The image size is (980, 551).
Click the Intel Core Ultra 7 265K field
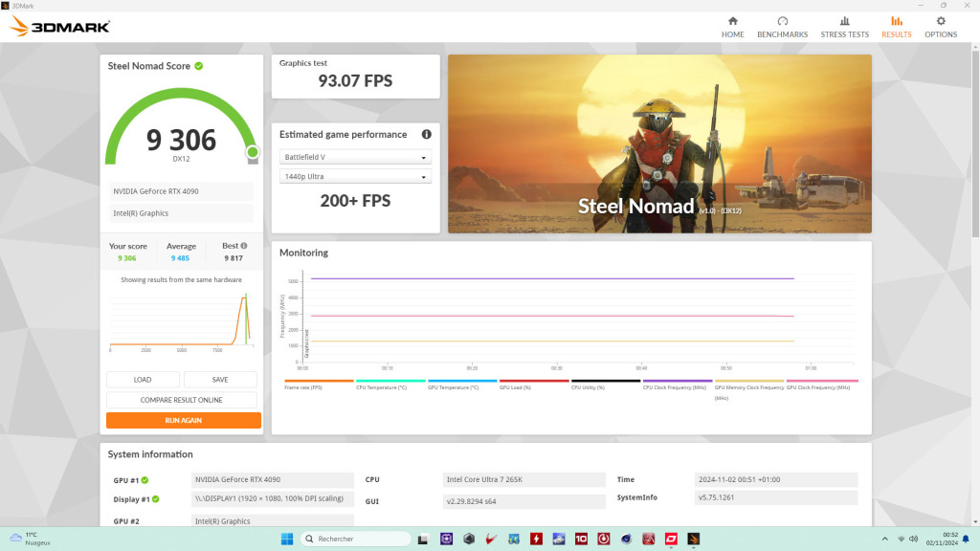click(523, 480)
